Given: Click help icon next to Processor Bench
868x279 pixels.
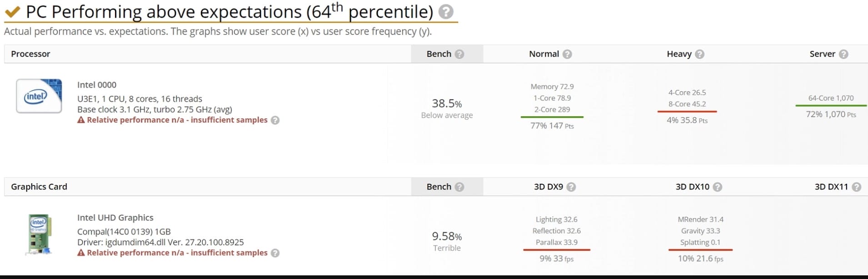Looking at the screenshot, I should tap(459, 54).
